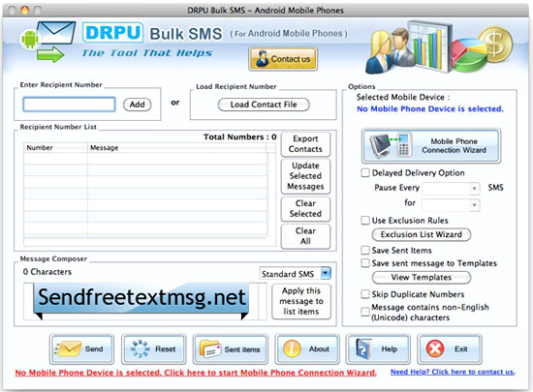Toggle the Save Sent Items checkbox
The height and width of the screenshot is (392, 533).
[x=365, y=251]
